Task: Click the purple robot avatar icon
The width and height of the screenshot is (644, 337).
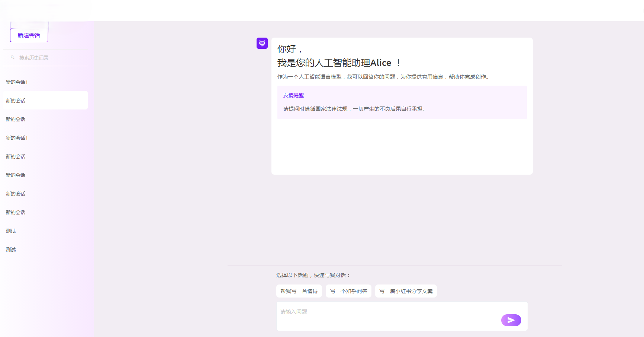Action: tap(262, 43)
